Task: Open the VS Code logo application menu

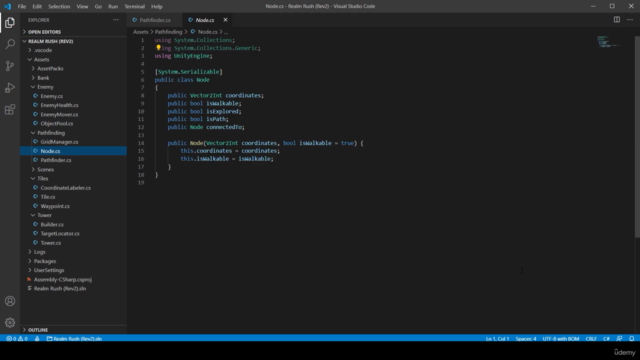Action: click(x=7, y=6)
